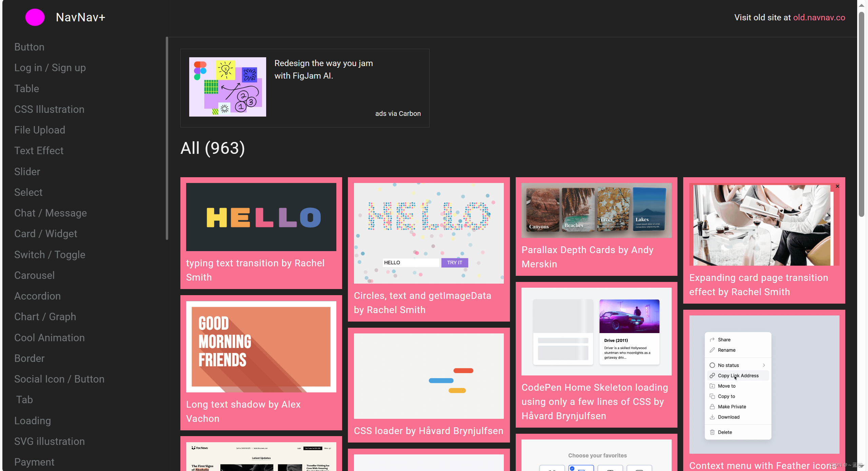
Task: Open the expanding card photo thumbnail
Action: pyautogui.click(x=764, y=224)
